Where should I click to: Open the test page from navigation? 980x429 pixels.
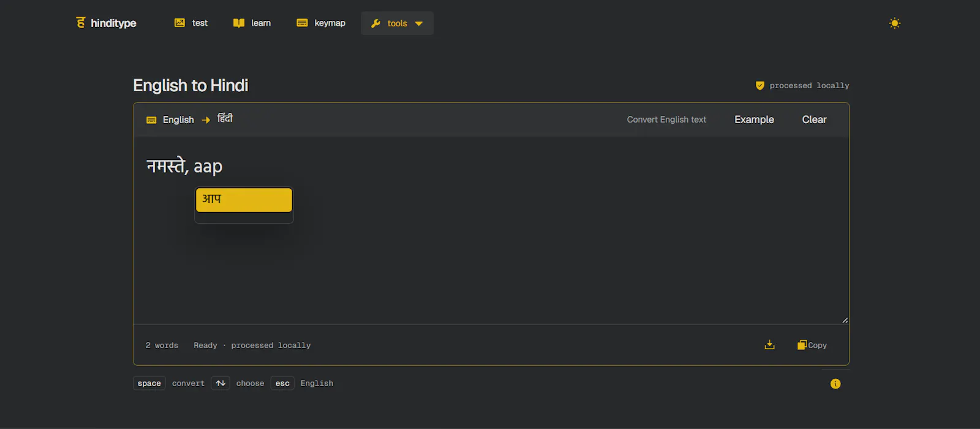click(191, 23)
